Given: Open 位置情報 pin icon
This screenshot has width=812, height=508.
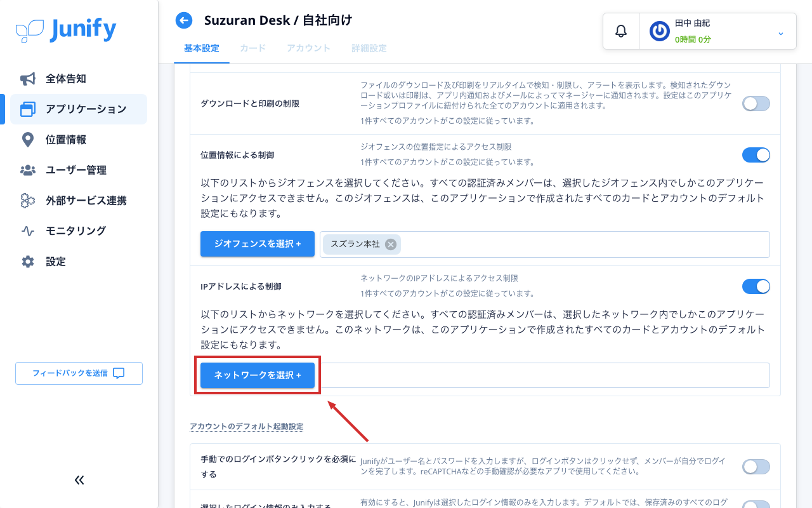Looking at the screenshot, I should (x=28, y=140).
